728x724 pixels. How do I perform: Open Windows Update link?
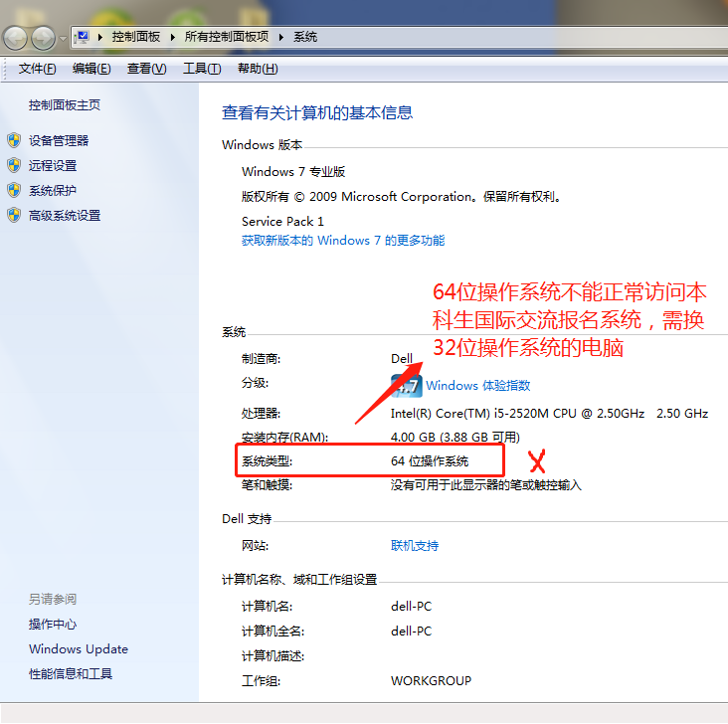tap(79, 649)
